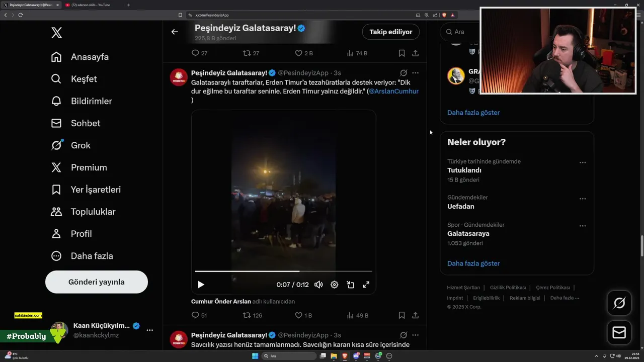This screenshot has height=362, width=644.
Task: View analytics of post with 74 B views
Action: tap(357, 53)
